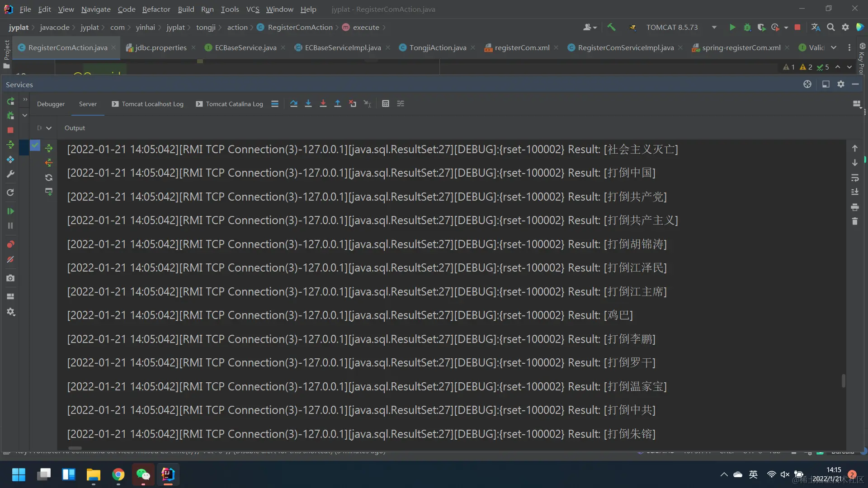Expand the dropdown left of Output
This screenshot has width=868, height=488.
click(49, 128)
